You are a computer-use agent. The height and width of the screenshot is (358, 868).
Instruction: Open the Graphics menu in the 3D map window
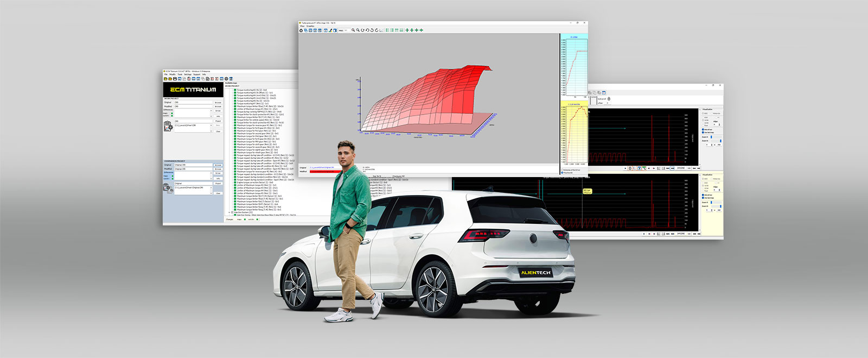(x=310, y=26)
